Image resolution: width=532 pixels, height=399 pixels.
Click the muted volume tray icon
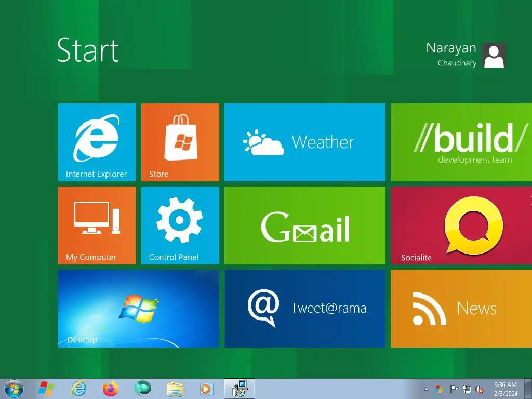click(x=480, y=389)
